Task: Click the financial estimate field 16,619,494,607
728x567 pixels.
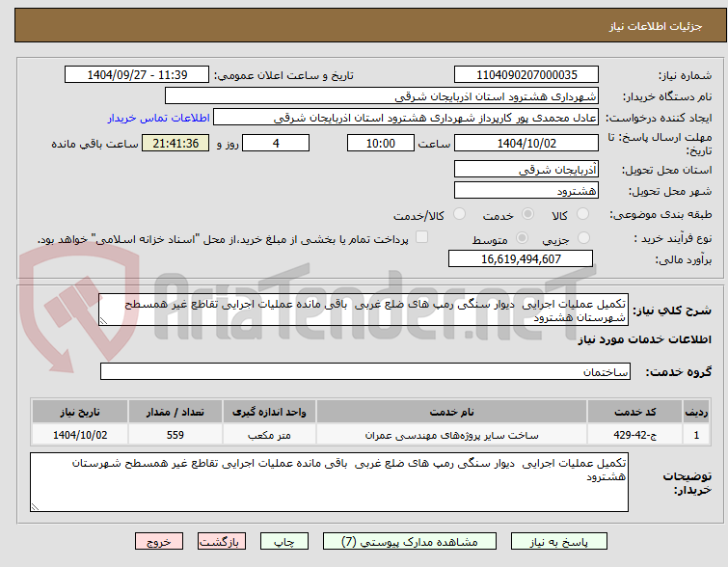Action: click(x=521, y=258)
